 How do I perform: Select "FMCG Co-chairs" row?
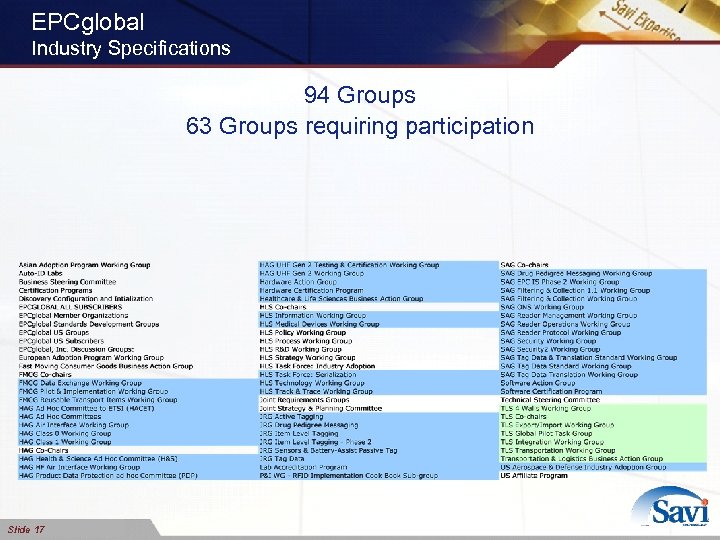(x=45, y=375)
